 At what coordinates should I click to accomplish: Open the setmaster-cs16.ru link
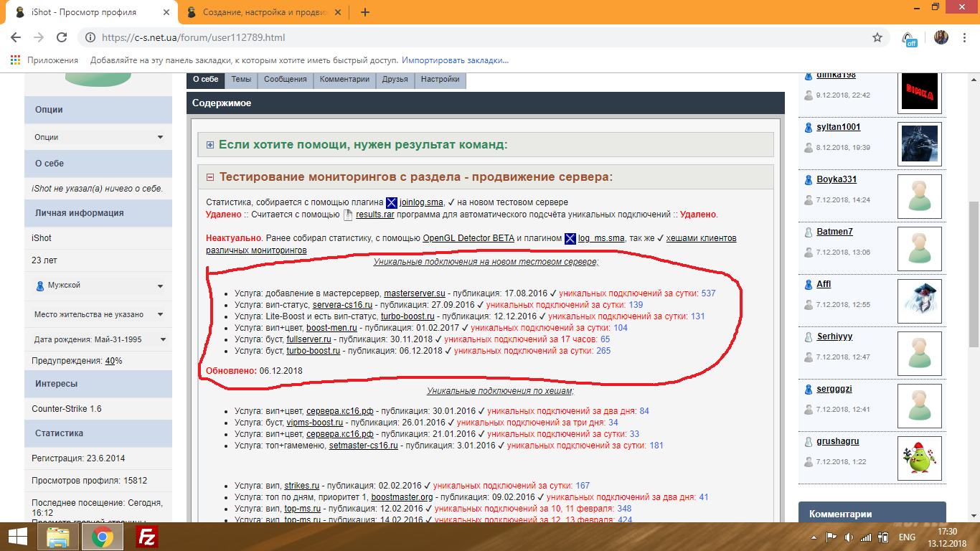(x=363, y=446)
